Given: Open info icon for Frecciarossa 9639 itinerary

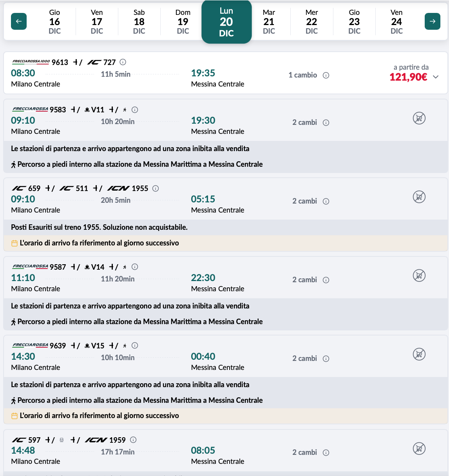Looking at the screenshot, I should (135, 345).
